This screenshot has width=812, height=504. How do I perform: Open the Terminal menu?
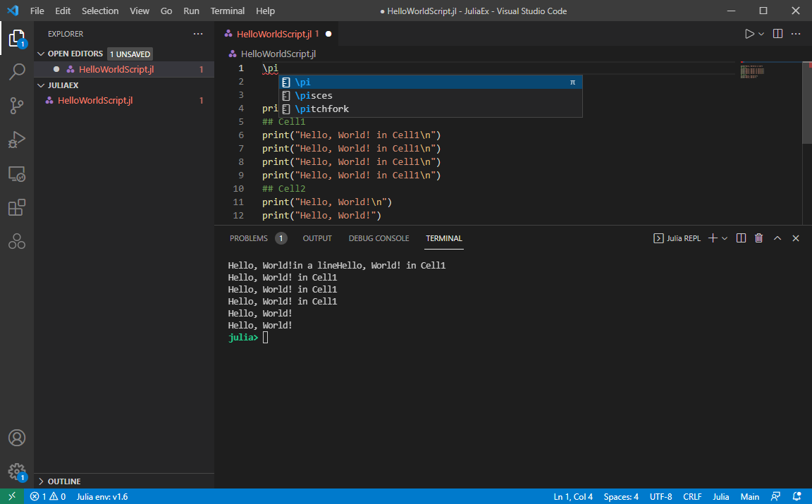(x=228, y=11)
